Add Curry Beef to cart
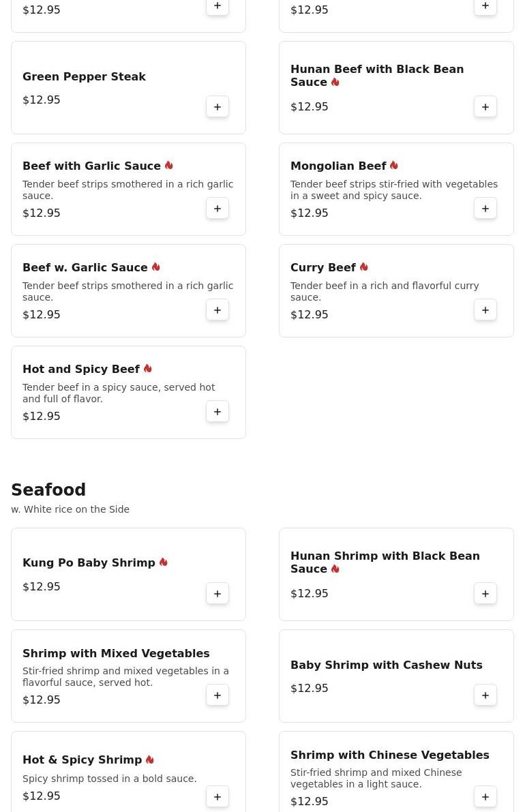 tap(485, 310)
